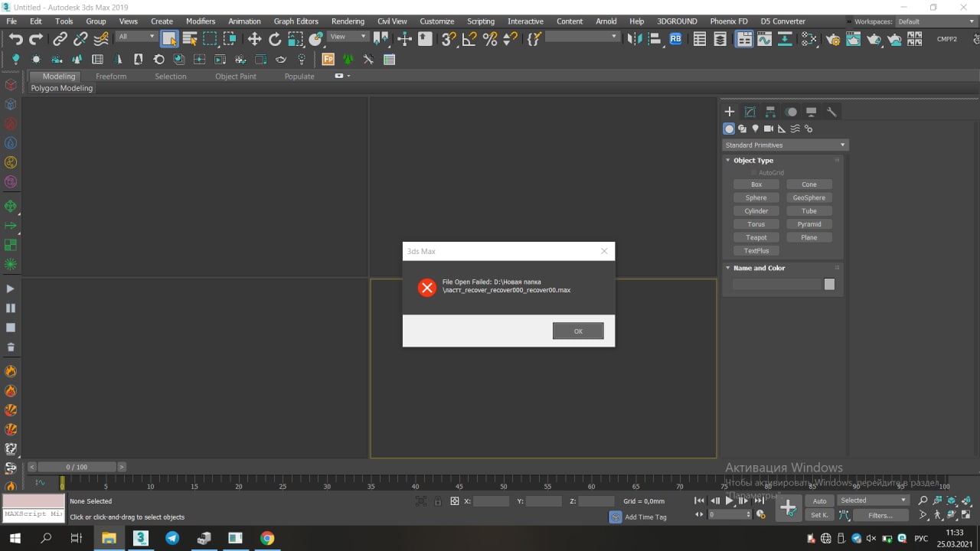Switch to the Freeform ribbon tab

[x=111, y=77]
